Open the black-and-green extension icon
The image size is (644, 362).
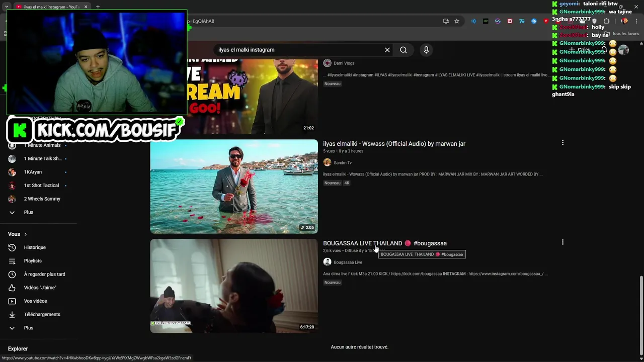coord(486,21)
